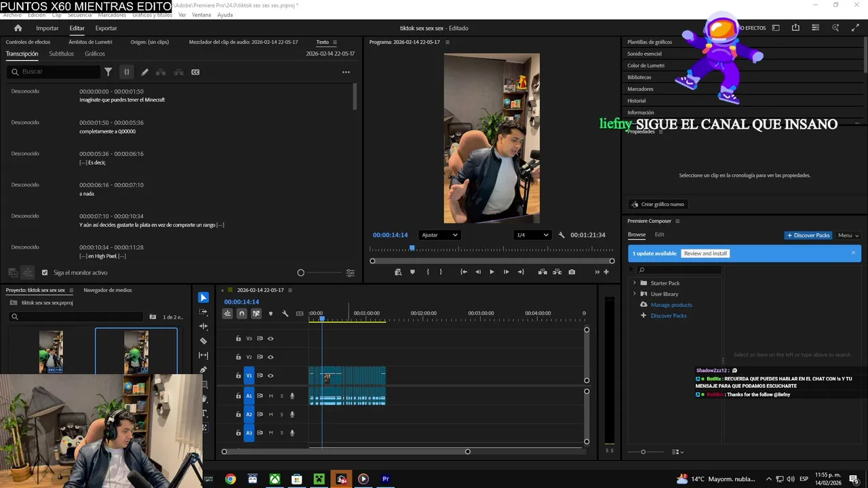Click the Extract button in Program monitor
This screenshot has height=488, width=868.
pyautogui.click(x=557, y=272)
